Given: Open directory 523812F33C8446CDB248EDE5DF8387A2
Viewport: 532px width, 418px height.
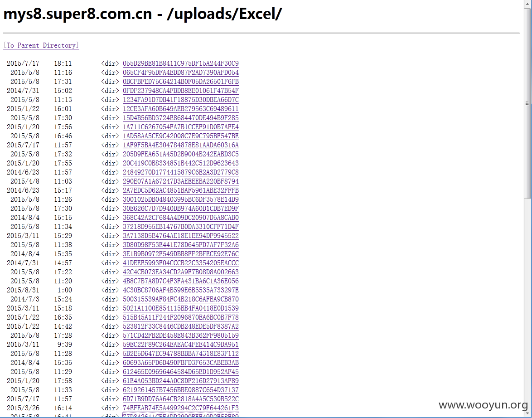Looking at the screenshot, I should (180, 326).
